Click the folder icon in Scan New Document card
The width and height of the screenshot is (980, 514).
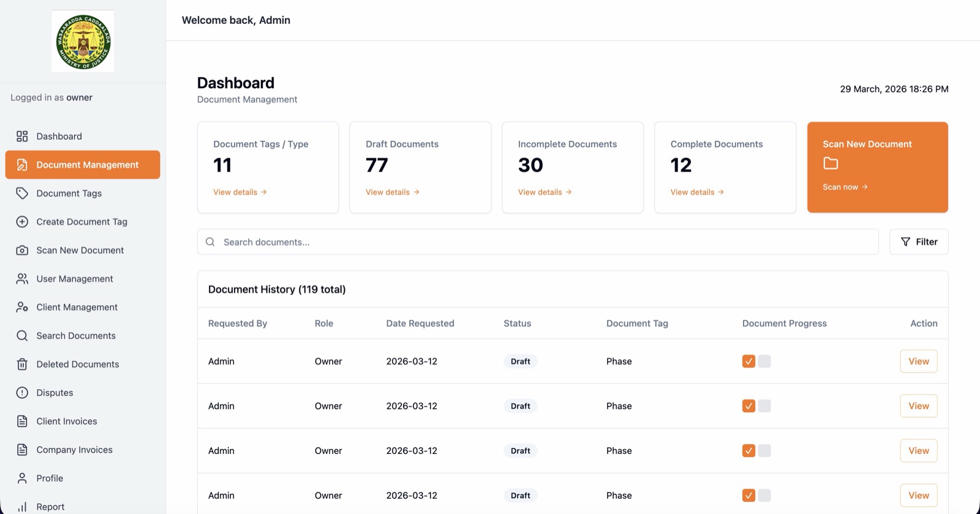831,163
